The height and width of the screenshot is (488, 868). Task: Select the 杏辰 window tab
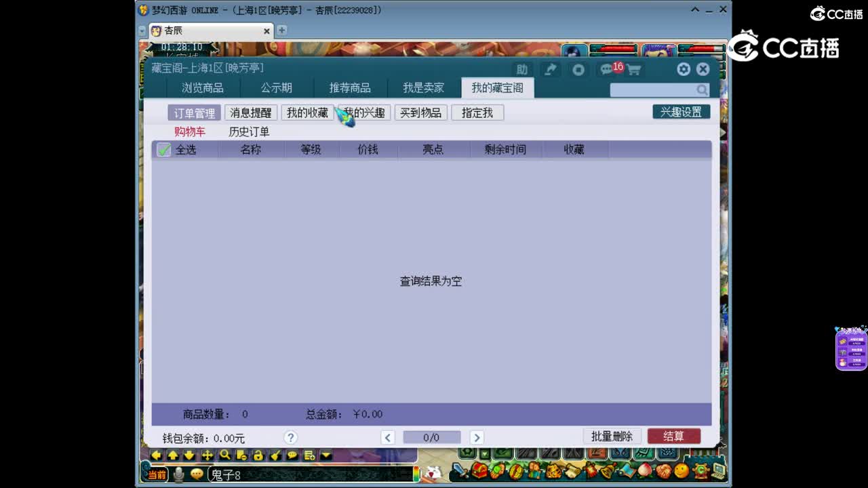tap(210, 31)
